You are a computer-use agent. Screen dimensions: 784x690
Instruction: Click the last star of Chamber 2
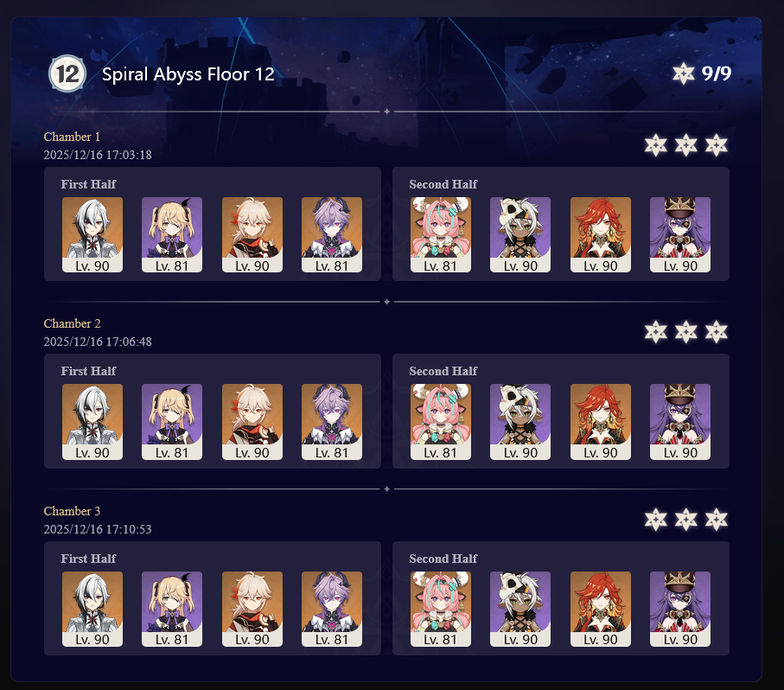[x=716, y=332]
